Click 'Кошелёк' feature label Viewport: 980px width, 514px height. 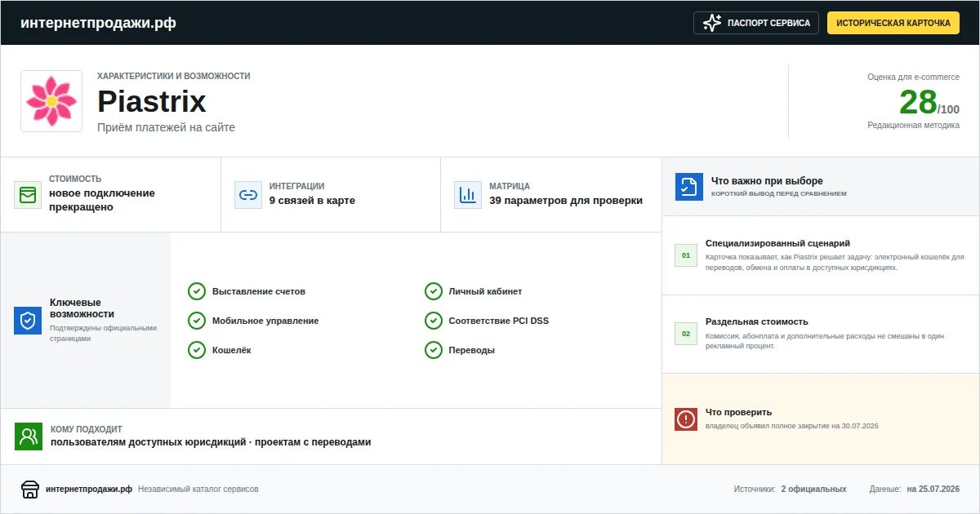[x=232, y=350]
